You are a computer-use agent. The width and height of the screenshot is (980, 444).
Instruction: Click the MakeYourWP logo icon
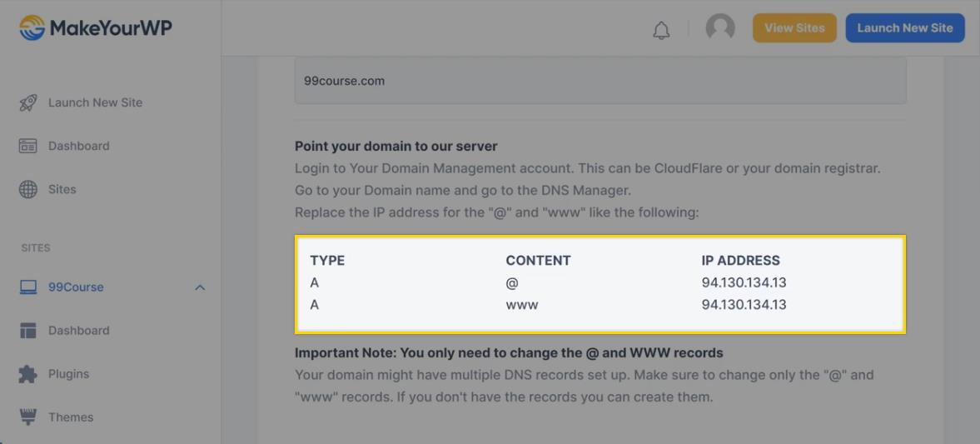coord(32,27)
